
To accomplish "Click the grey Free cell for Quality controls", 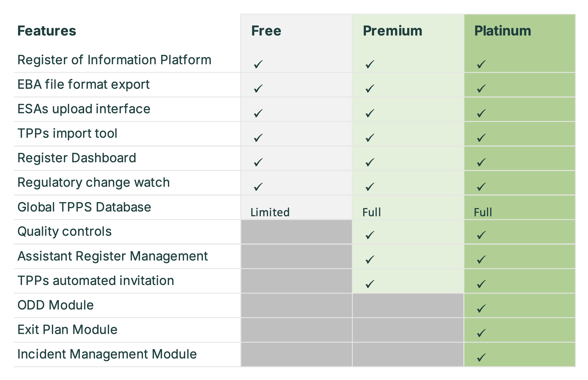I will click(296, 232).
